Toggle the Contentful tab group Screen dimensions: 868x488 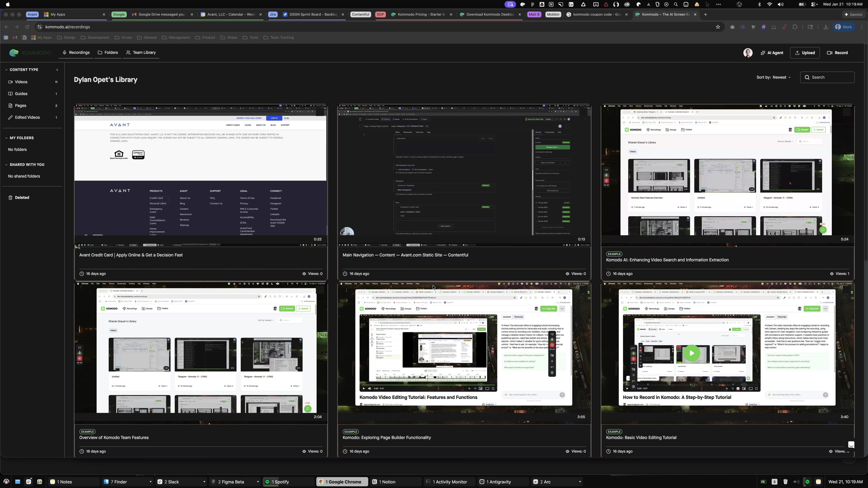(361, 14)
